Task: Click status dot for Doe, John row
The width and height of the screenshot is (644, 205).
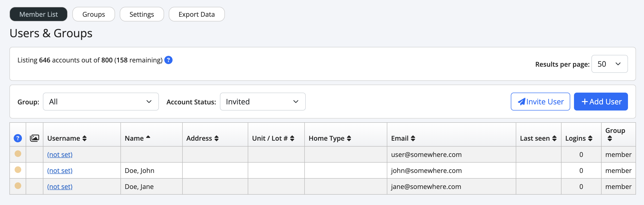Action: 18,169
